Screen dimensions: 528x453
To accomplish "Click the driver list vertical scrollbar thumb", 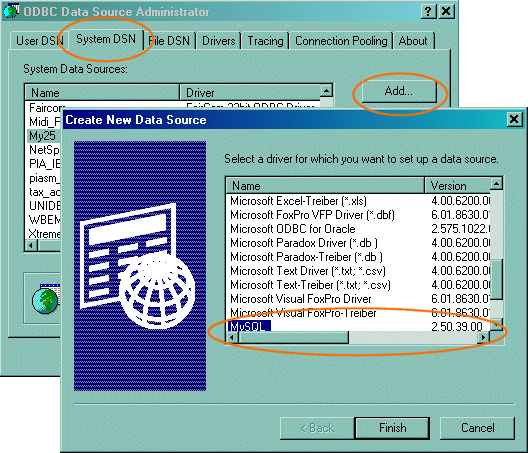I will pyautogui.click(x=496, y=279).
